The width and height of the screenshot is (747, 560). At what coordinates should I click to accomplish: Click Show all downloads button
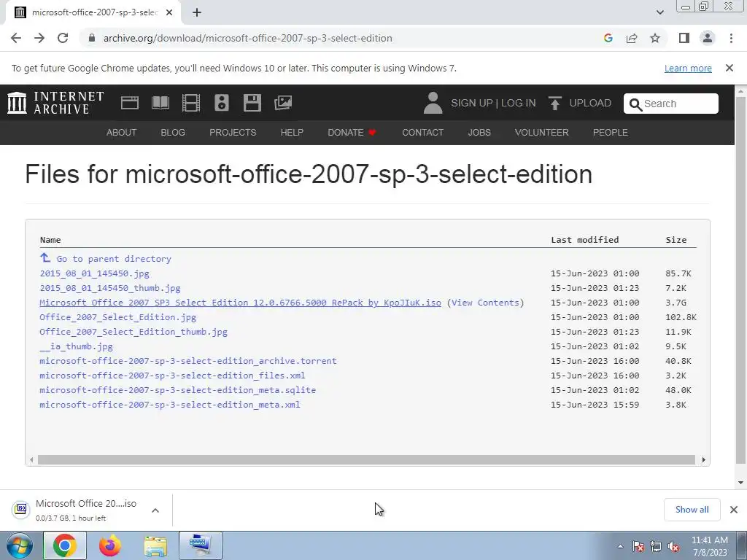tap(692, 510)
